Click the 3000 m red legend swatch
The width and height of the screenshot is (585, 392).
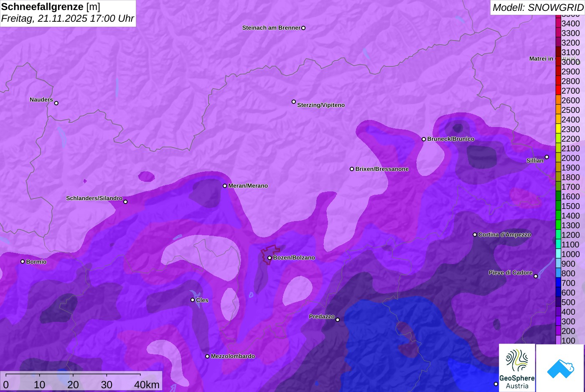coord(558,61)
